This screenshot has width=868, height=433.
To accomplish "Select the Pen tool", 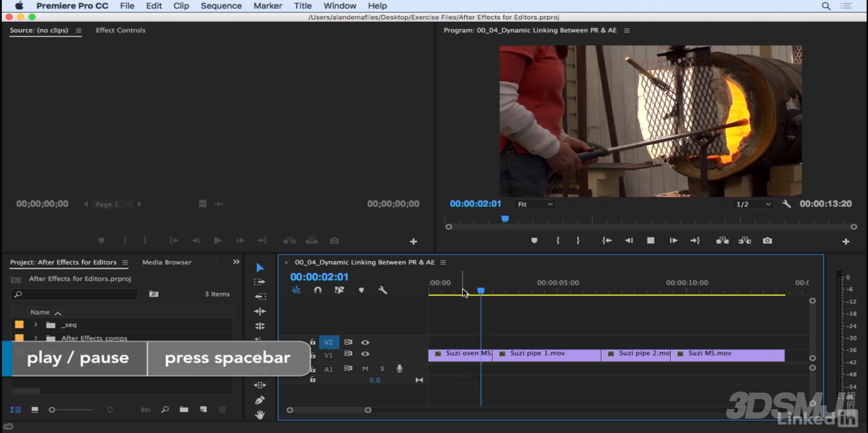I will pos(260,400).
